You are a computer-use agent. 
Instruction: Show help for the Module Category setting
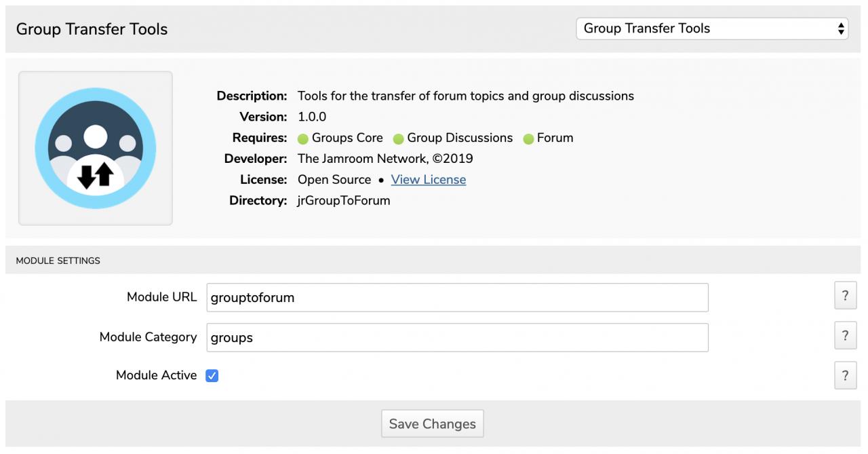click(845, 336)
